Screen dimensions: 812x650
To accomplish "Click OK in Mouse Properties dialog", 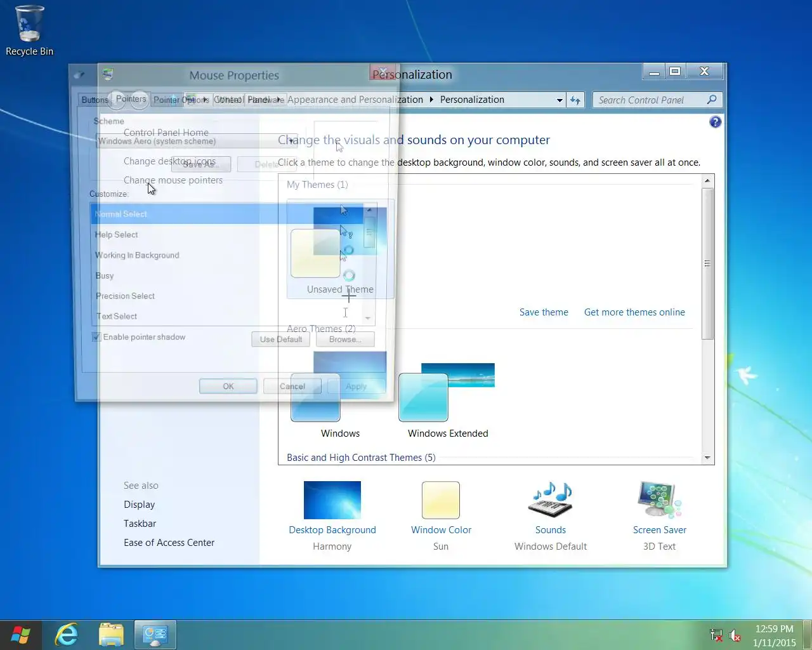I will coord(228,386).
